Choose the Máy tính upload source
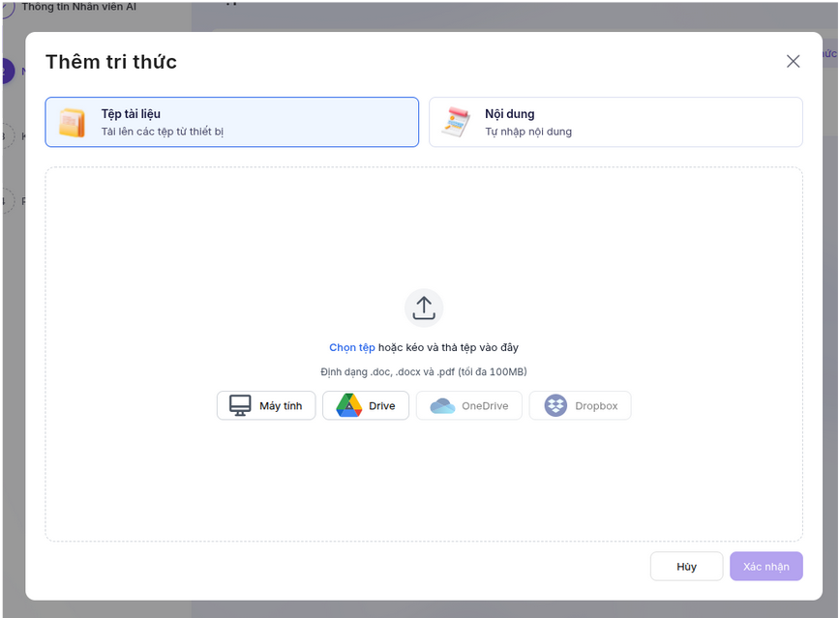 point(281,406)
